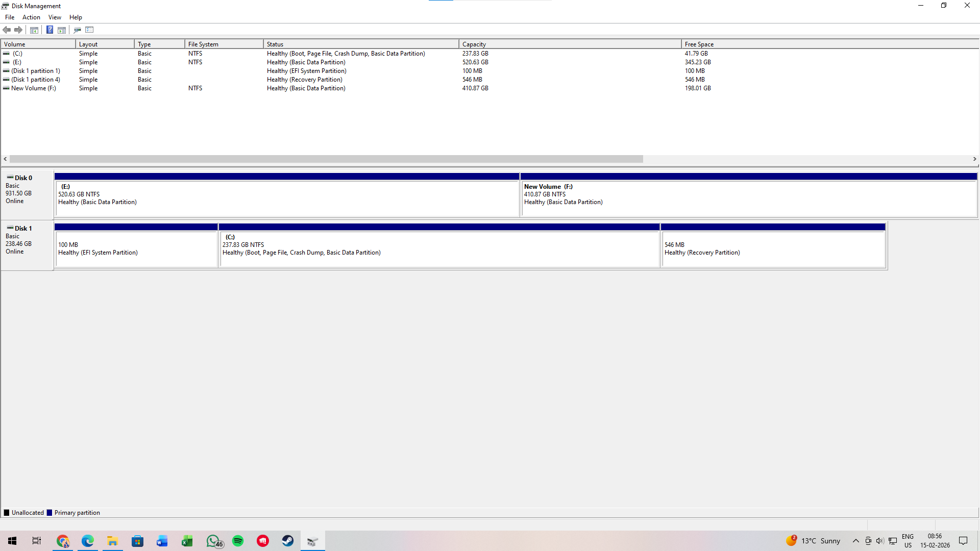Viewport: 980px width, 551px height.
Task: Click the Forward arrow toolbar icon
Action: [x=18, y=30]
